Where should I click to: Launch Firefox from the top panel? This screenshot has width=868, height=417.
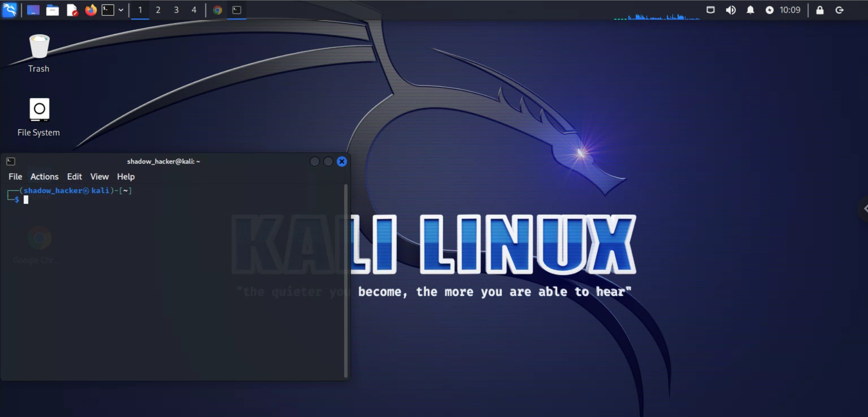pyautogui.click(x=91, y=10)
